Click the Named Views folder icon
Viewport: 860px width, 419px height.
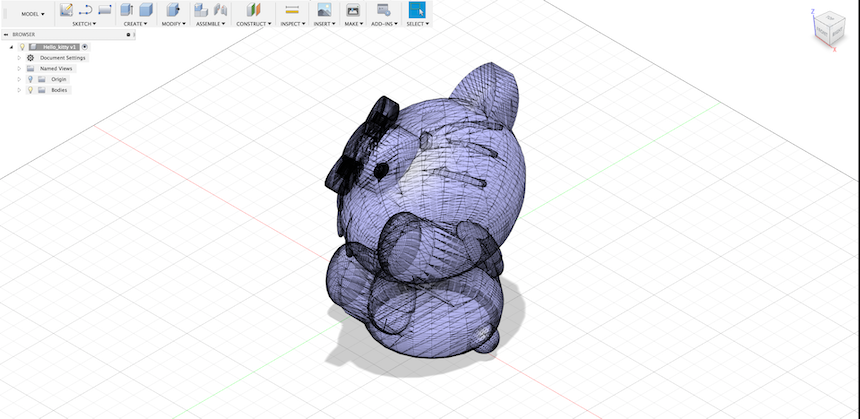[x=30, y=69]
